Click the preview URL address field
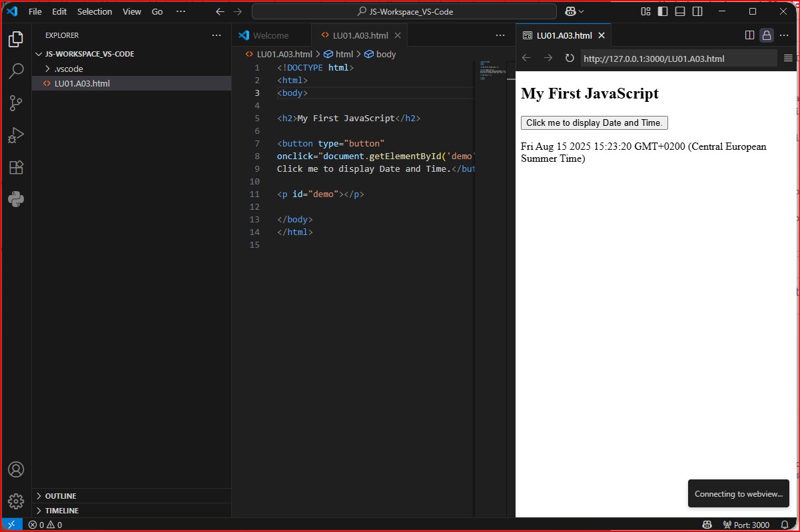 tap(678, 59)
